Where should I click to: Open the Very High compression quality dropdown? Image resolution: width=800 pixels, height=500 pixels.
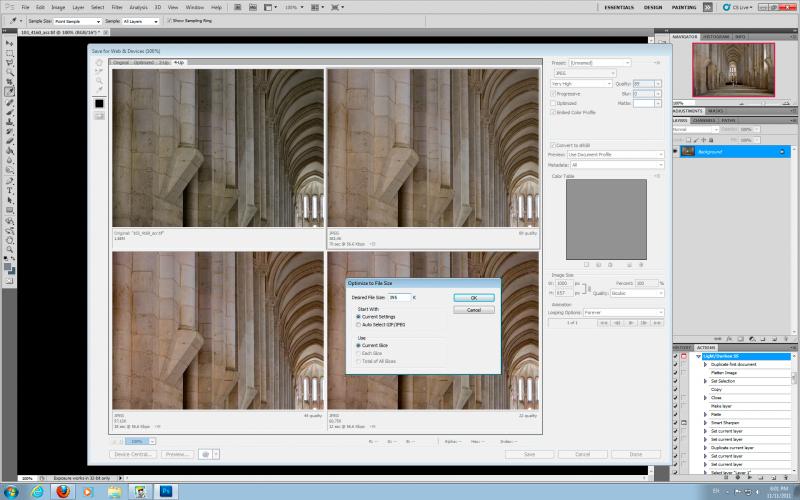[581, 84]
